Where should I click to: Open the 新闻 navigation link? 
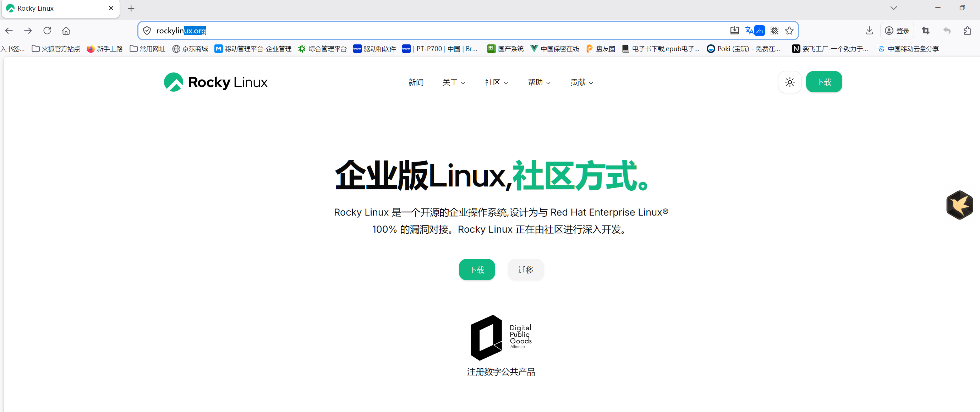pos(415,82)
